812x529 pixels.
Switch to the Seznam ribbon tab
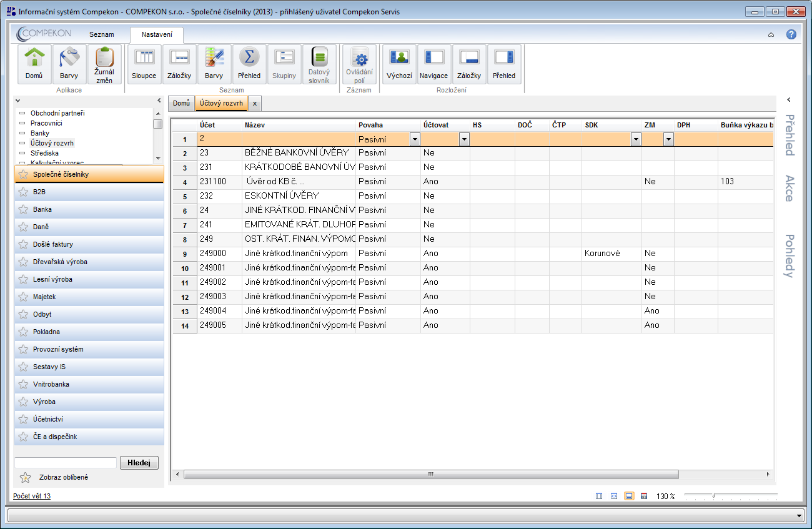101,34
